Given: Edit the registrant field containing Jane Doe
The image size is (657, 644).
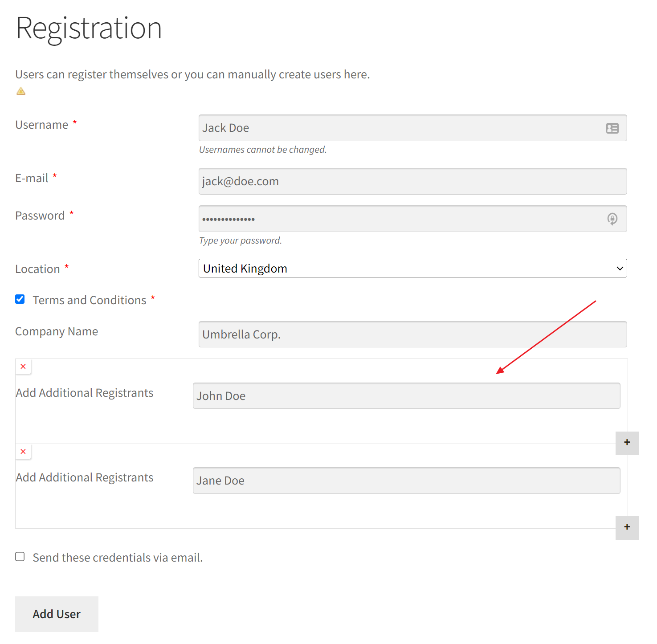Looking at the screenshot, I should [x=406, y=481].
